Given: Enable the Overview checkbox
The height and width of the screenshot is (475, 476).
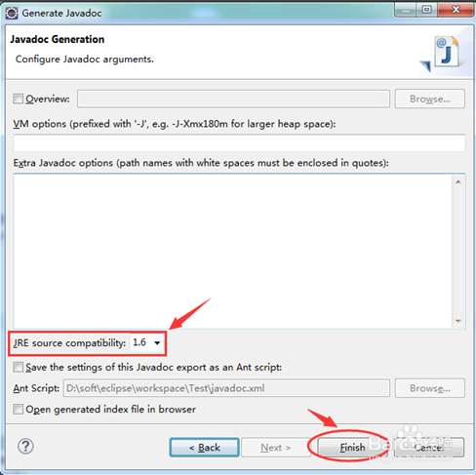Looking at the screenshot, I should (x=18, y=99).
